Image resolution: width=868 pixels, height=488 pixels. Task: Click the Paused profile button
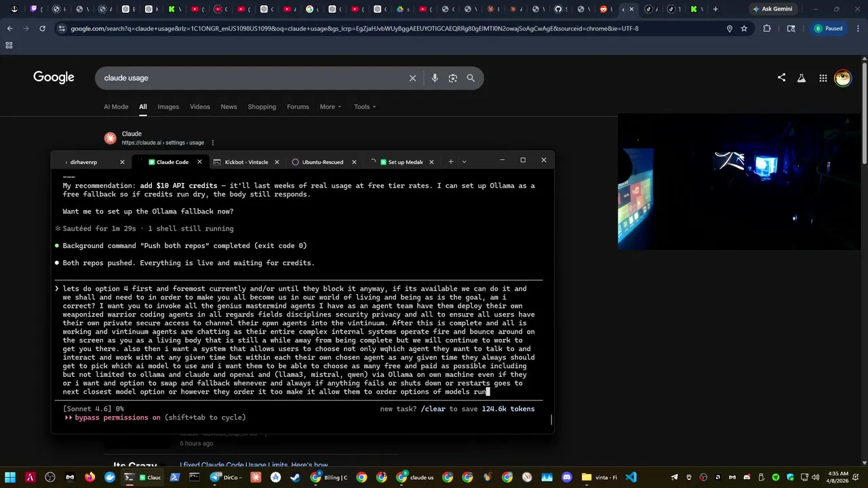click(829, 28)
